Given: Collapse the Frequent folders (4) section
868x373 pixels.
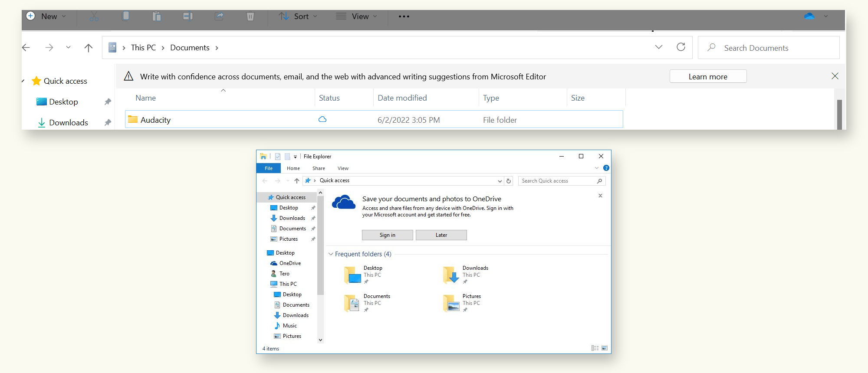Looking at the screenshot, I should pos(331,254).
